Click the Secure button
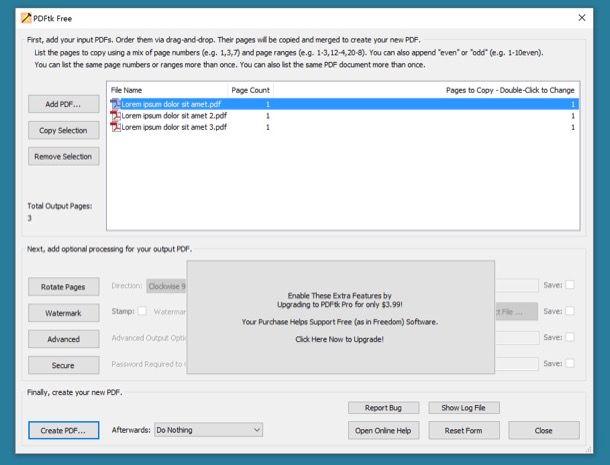This screenshot has width=610, height=465. click(63, 365)
